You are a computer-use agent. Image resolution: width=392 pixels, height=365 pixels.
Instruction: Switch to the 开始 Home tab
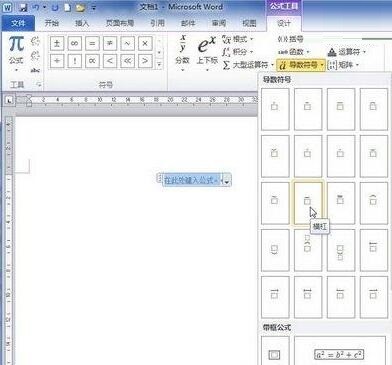(51, 23)
